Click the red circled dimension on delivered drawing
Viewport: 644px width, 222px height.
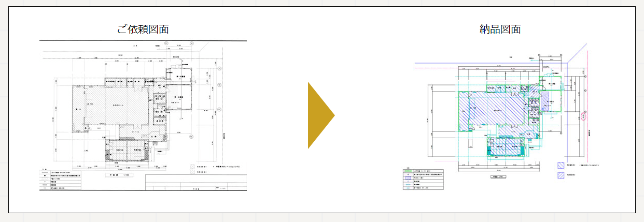[x=584, y=116]
